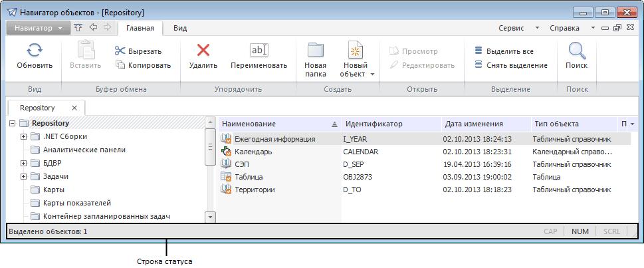
Task: Open the Поиск magnifier icon
Action: [576, 51]
